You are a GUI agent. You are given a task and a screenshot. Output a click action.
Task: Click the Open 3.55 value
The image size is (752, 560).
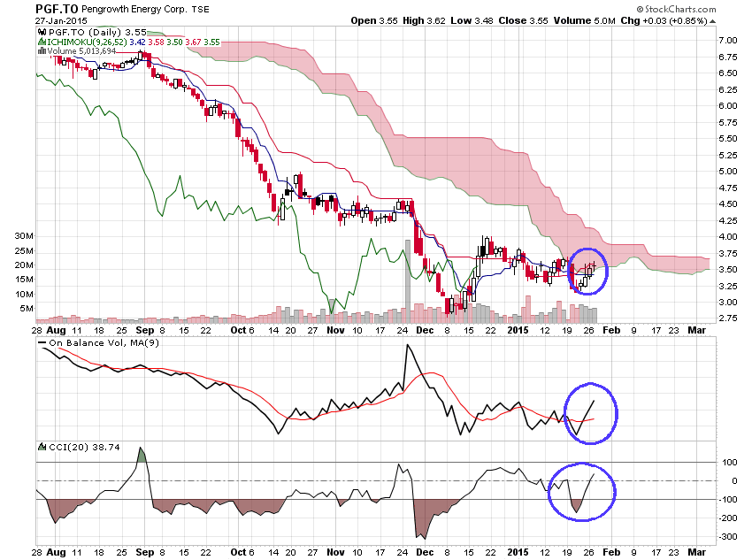click(374, 20)
